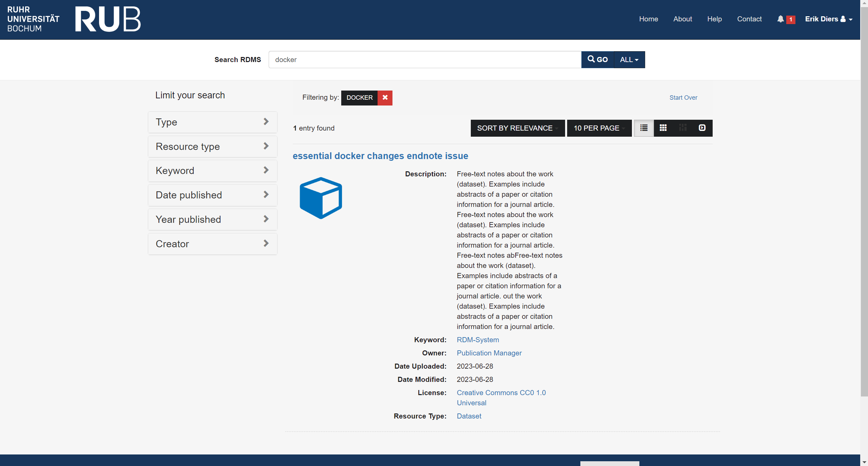Click the RDM-System keyword link

478,340
